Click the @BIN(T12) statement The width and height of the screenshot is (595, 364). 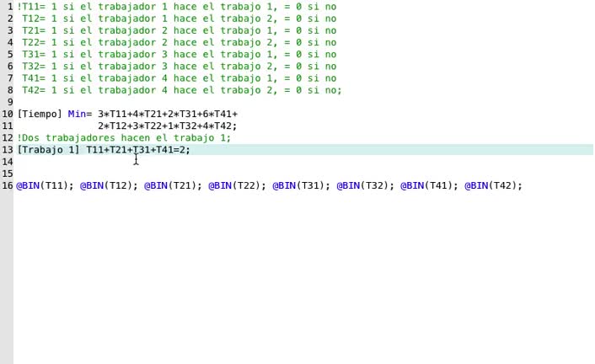tap(109, 185)
